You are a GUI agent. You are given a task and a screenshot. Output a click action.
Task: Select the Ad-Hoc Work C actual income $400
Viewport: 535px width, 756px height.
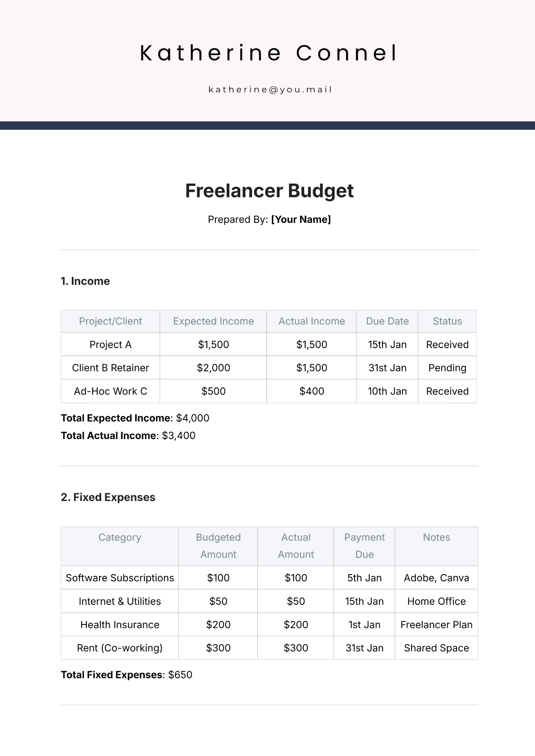(312, 391)
